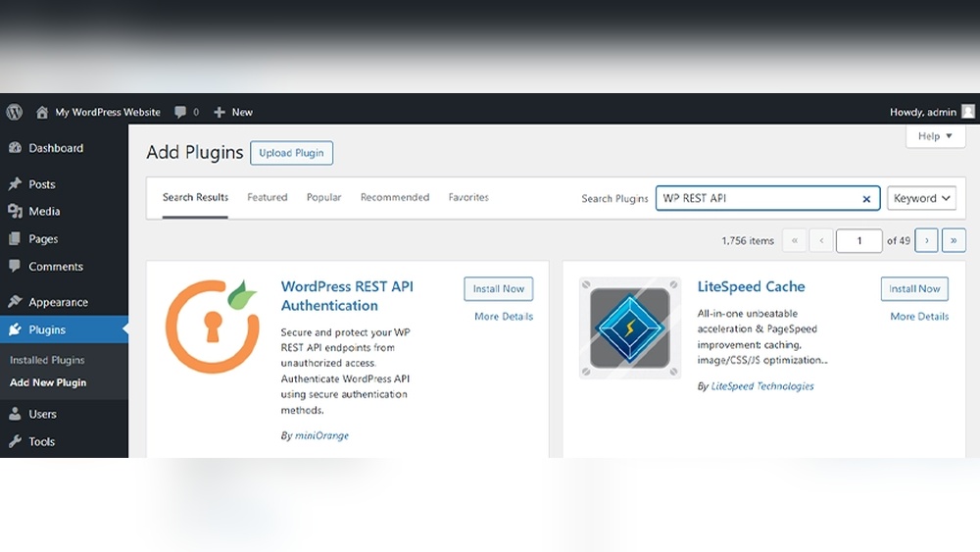The image size is (980, 552).
Task: Open Posts menu item
Action: coord(42,184)
